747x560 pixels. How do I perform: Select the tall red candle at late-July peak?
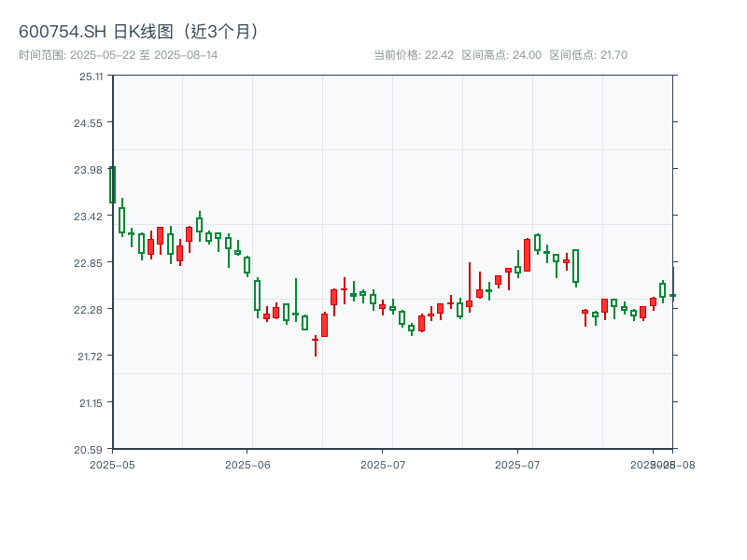click(527, 255)
